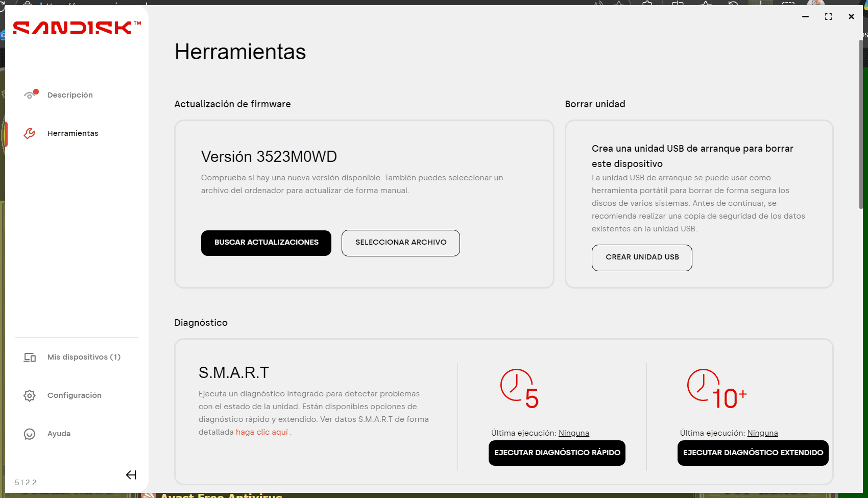Click the vertical scrollbar on the right
This screenshot has height=498, width=868.
click(861, 123)
